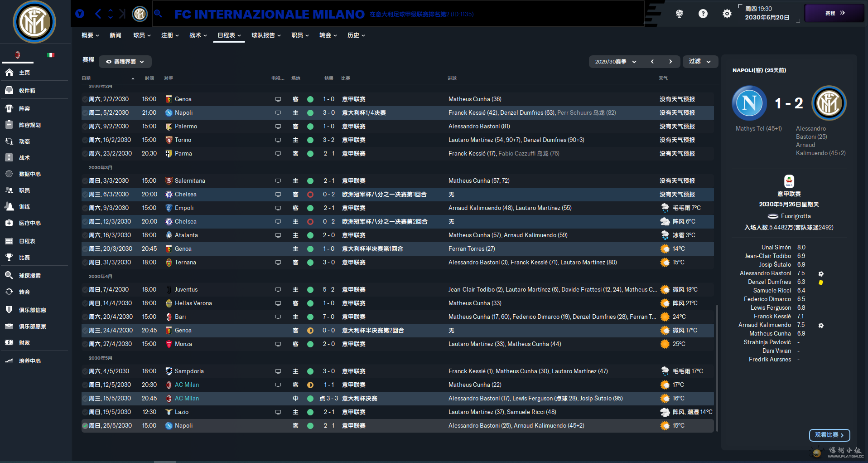Sort fixtures by 日期 column header
This screenshot has height=463, width=868.
pyautogui.click(x=86, y=78)
